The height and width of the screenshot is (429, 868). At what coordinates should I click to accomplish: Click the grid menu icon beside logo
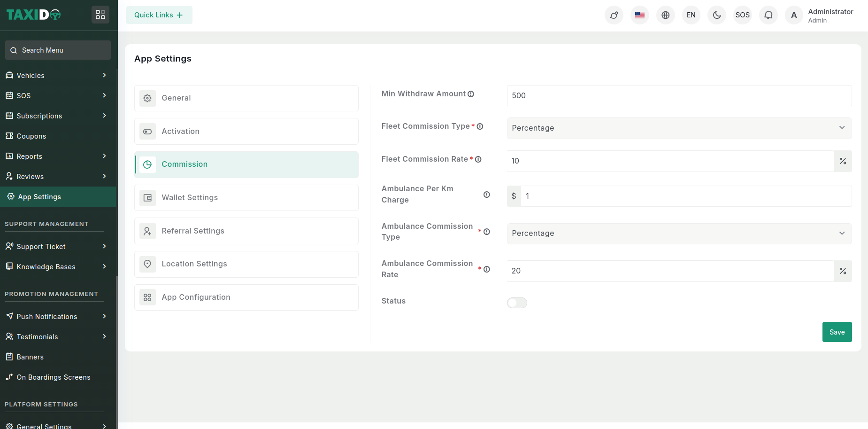click(100, 15)
